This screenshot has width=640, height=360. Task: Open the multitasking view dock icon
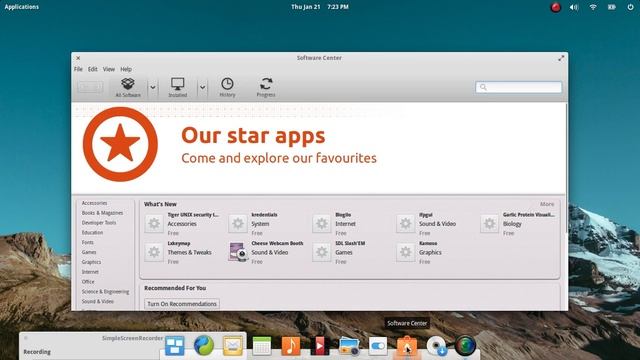click(175, 346)
